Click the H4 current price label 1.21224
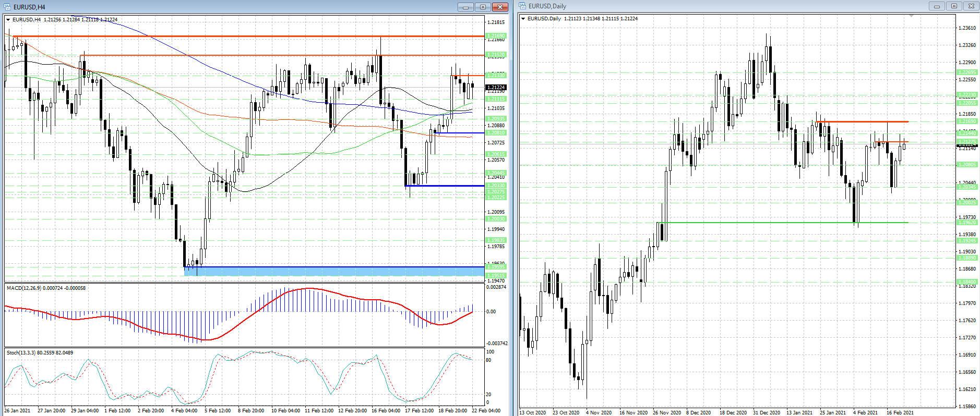Image resolution: width=980 pixels, height=416 pixels. (495, 87)
